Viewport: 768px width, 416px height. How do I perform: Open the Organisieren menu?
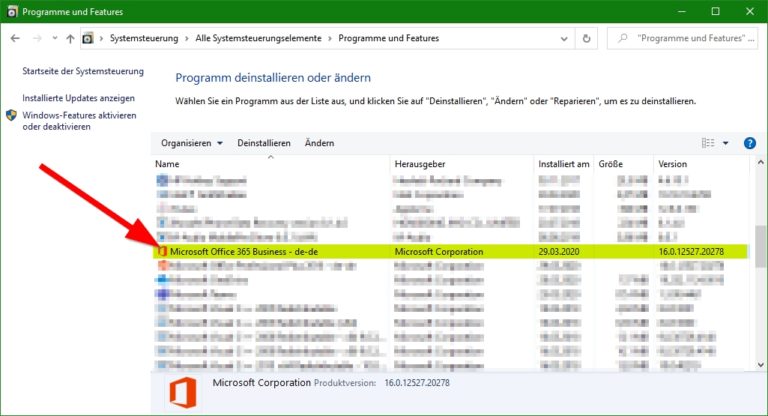point(192,143)
